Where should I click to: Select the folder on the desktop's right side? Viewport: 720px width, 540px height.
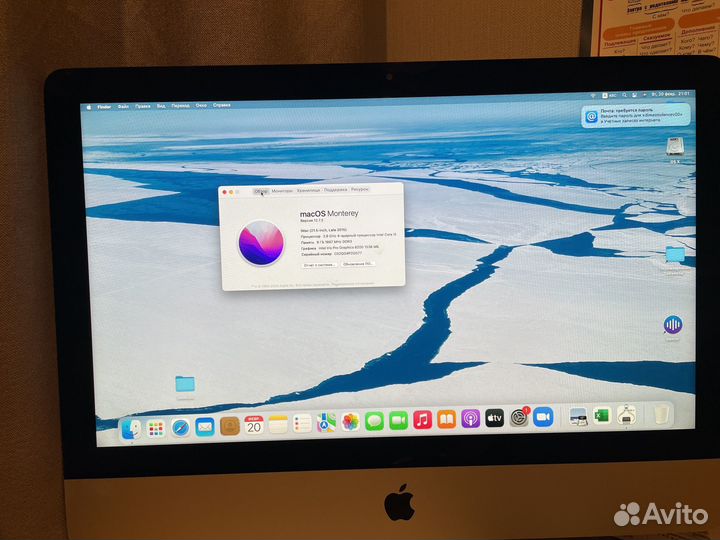[x=675, y=255]
